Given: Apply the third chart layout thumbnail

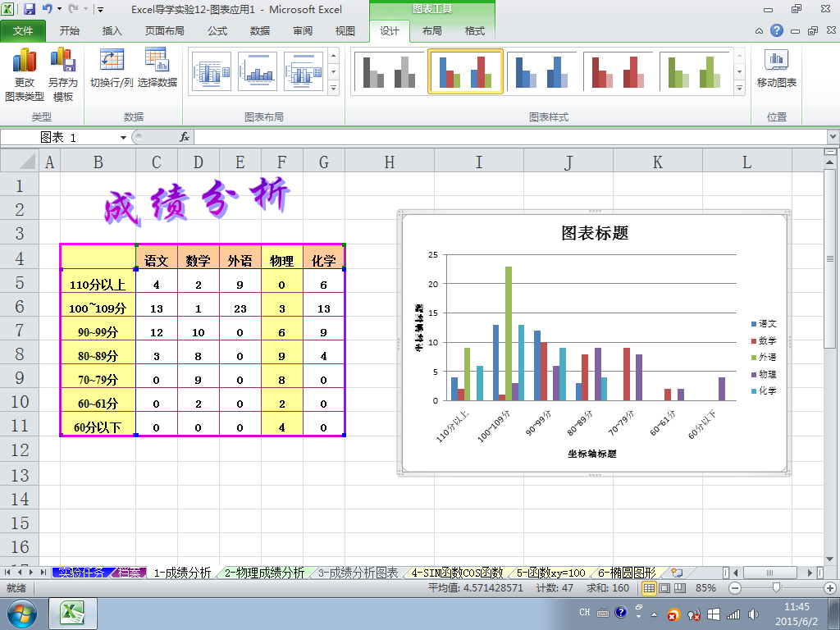Looking at the screenshot, I should click(x=304, y=71).
